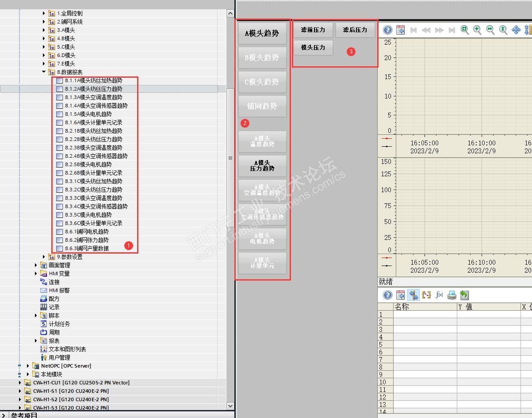
Task: Click the project tree vertical scrollbar thumb
Action: pyautogui.click(x=230, y=158)
